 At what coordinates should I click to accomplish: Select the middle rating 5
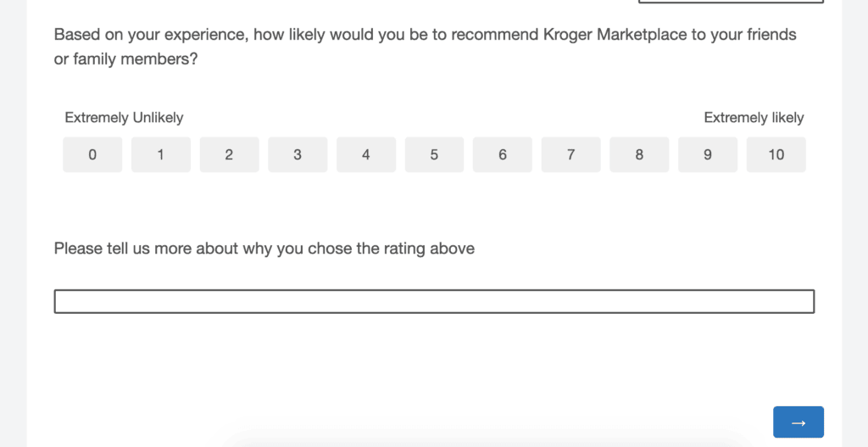[x=434, y=154]
